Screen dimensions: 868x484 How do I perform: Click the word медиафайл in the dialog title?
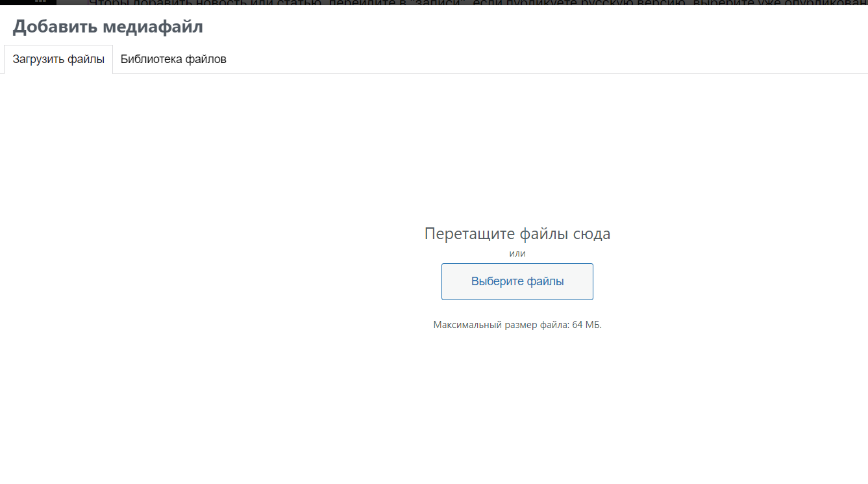(153, 27)
